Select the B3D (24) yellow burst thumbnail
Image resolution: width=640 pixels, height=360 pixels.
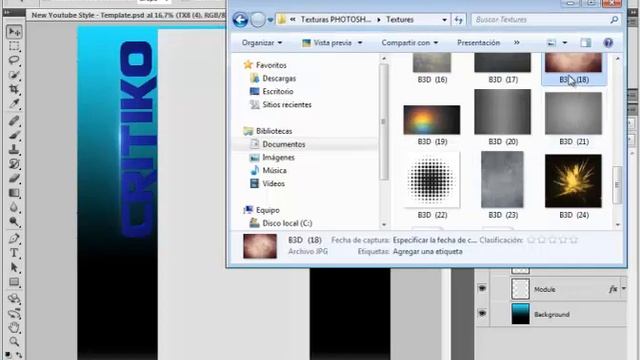(x=573, y=181)
